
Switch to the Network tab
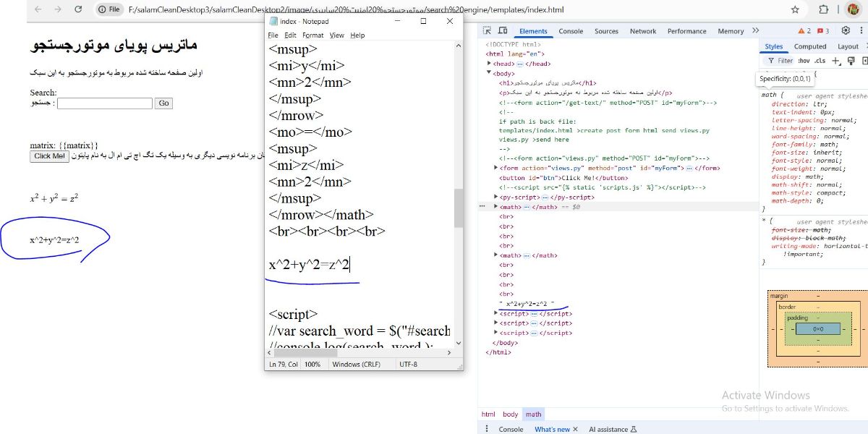pos(642,31)
